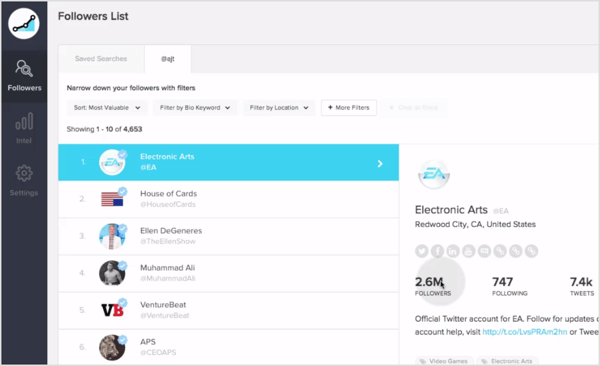Viewport: 600px width, 366px height.
Task: Select the Ellen DeGeneres follower row
Action: coord(228,236)
